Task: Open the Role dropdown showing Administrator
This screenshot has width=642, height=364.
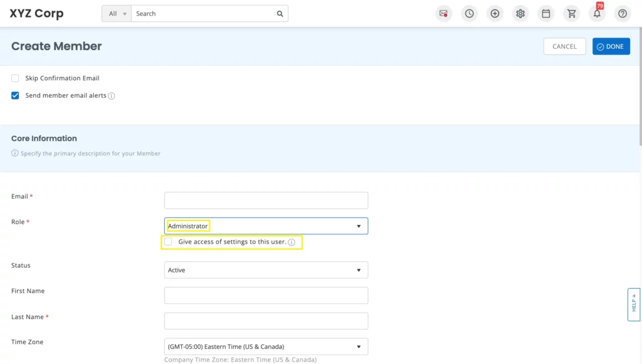Action: pos(266,226)
